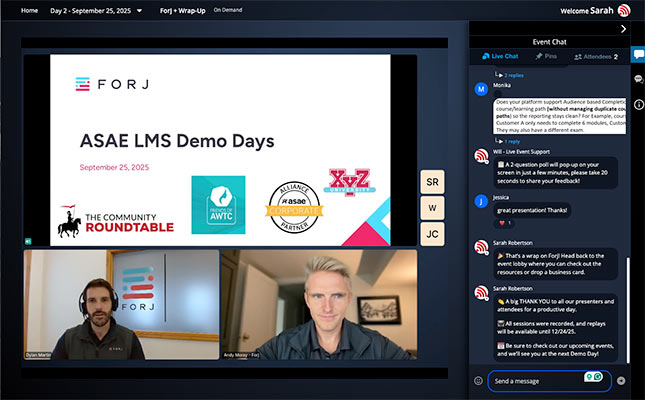Click the Event Chat panel header
Screen dimensions: 645x400
(549, 42)
